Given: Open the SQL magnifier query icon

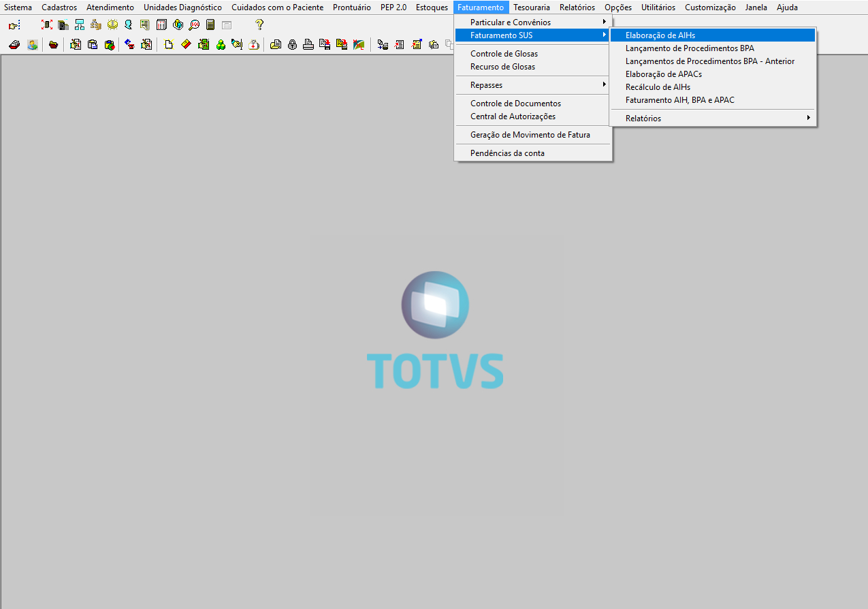Looking at the screenshot, I should coord(194,25).
